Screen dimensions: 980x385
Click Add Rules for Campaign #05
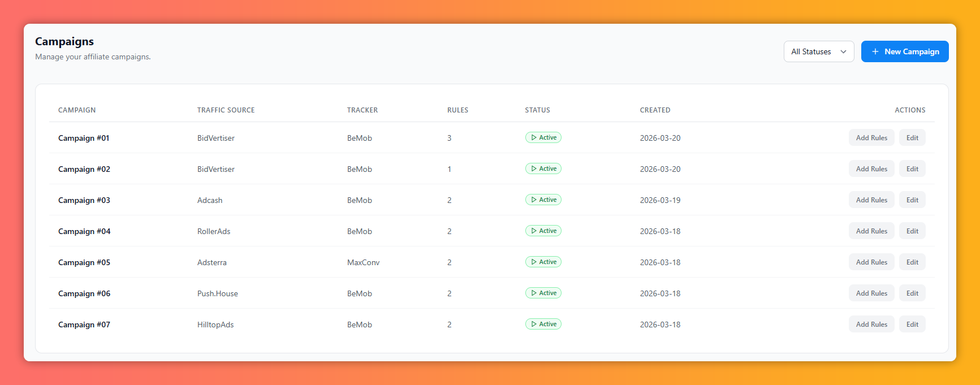pyautogui.click(x=871, y=262)
